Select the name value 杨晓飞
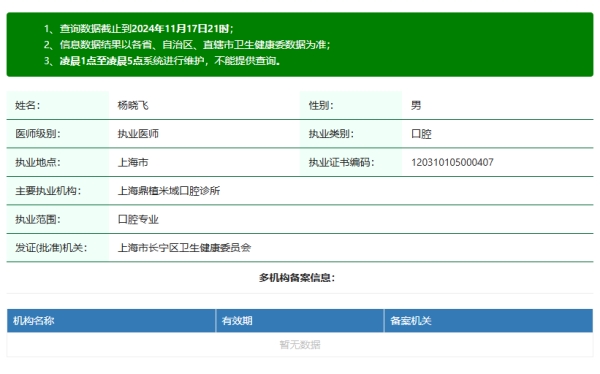This screenshot has width=600, height=374. pyautogui.click(x=133, y=105)
